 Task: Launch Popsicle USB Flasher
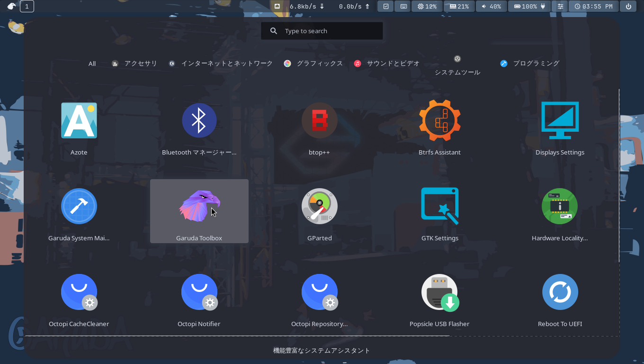[x=439, y=297]
